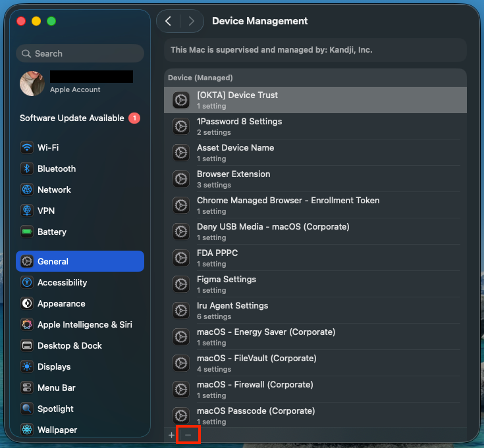Select macOS Passcode (Corporate) profile
The image size is (484, 448).
point(315,415)
